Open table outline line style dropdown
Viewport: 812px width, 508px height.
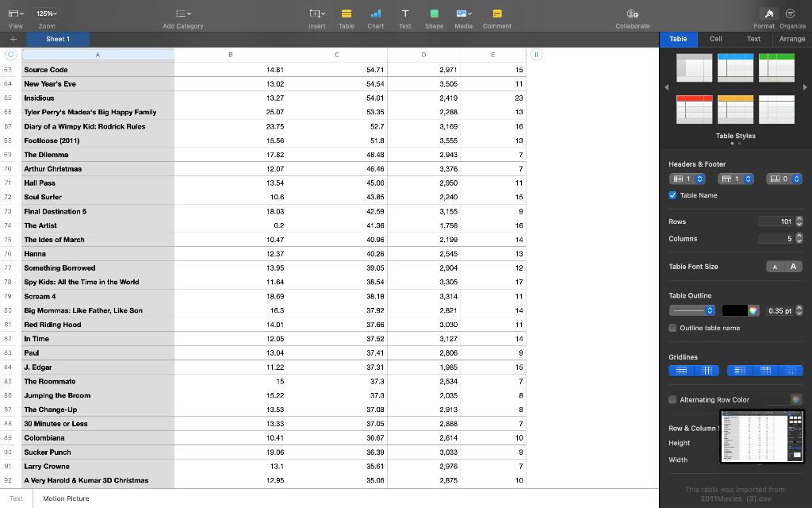pyautogui.click(x=691, y=310)
